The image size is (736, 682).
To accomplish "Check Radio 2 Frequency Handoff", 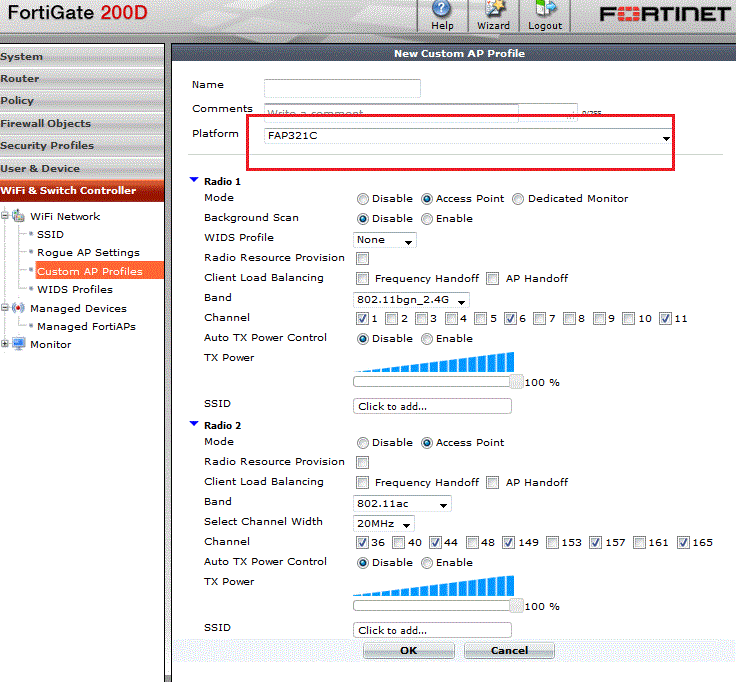I will (362, 483).
